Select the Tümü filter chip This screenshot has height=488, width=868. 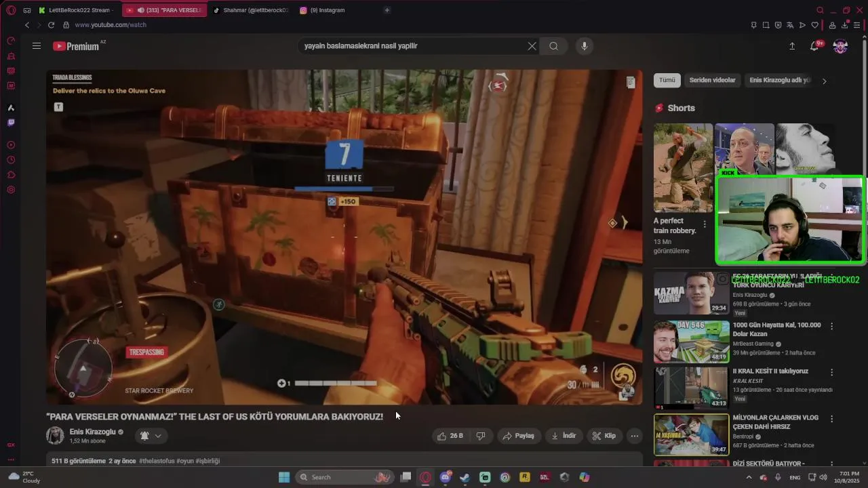667,80
